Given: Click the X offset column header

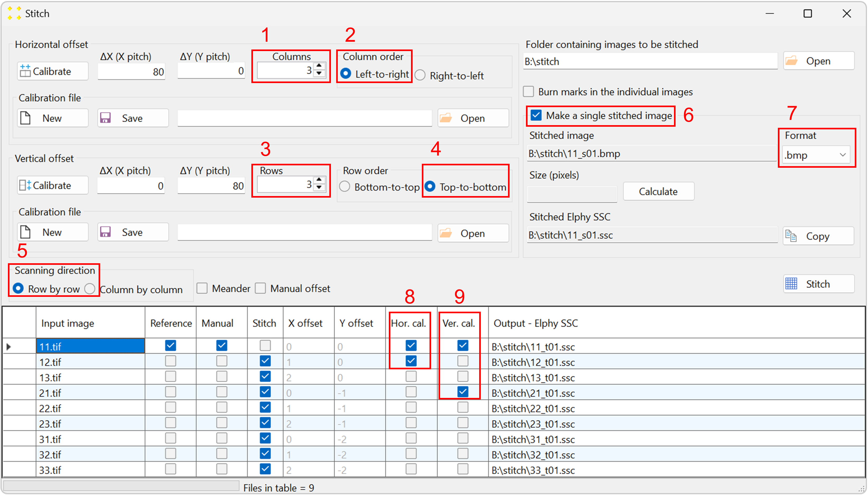Looking at the screenshot, I should click(x=309, y=323).
